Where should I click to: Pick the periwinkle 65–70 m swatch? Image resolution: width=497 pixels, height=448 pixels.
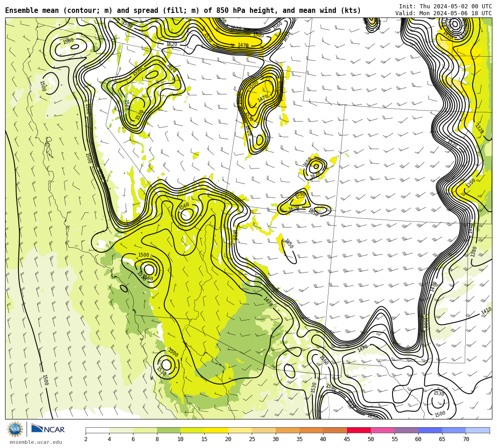[454, 430]
